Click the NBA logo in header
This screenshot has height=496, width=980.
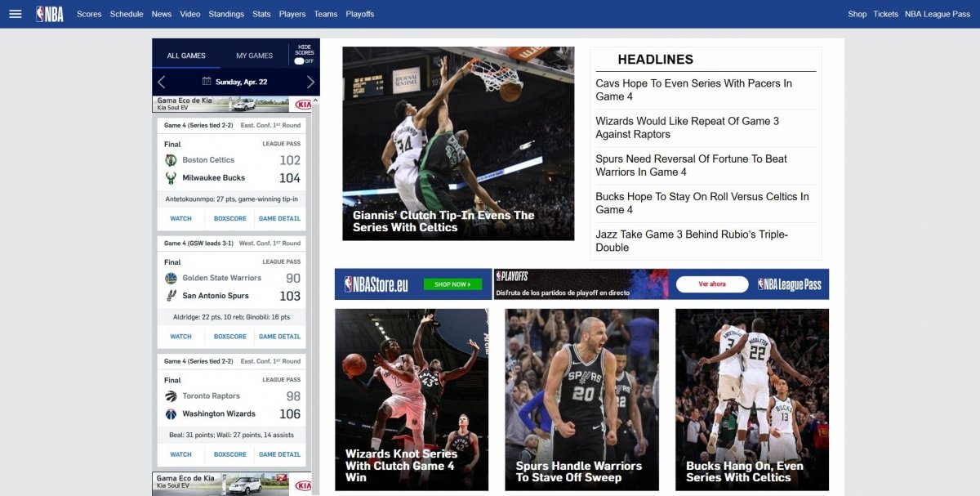coord(49,14)
